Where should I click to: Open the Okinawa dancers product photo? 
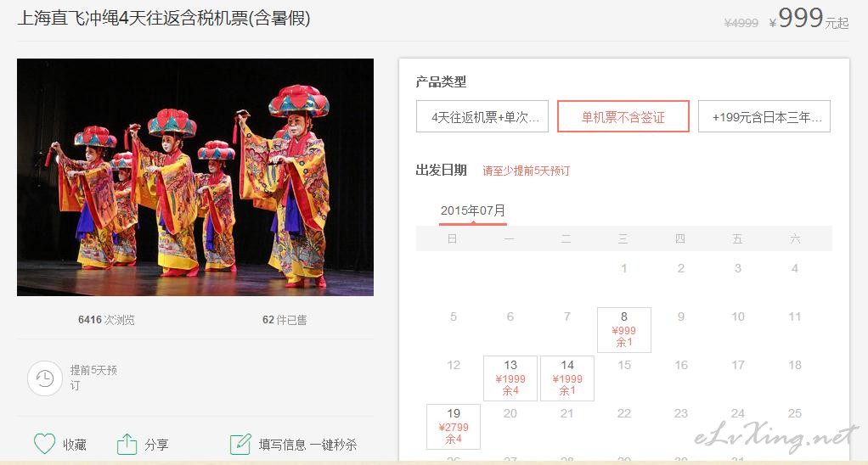pos(195,177)
